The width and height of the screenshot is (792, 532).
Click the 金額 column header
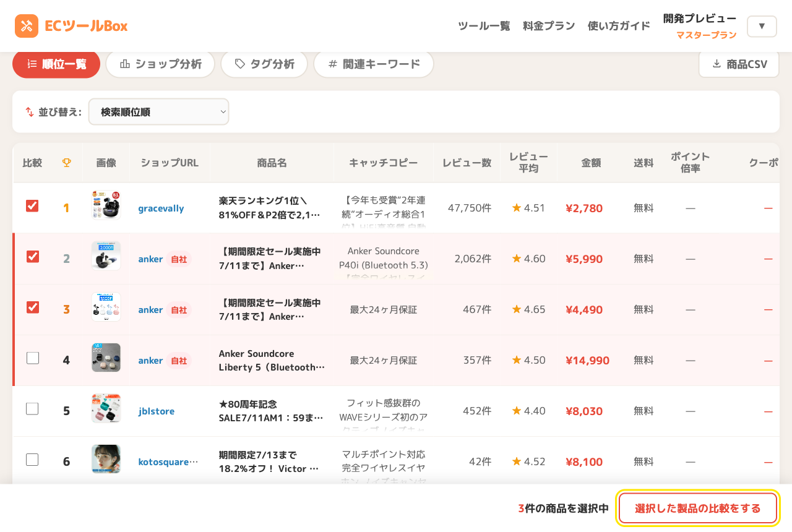click(591, 163)
